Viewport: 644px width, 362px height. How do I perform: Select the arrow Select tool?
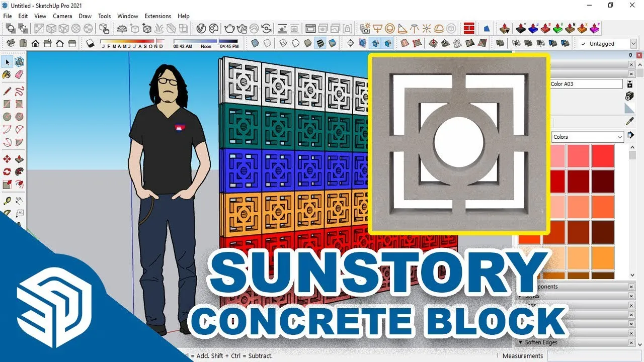click(x=7, y=62)
